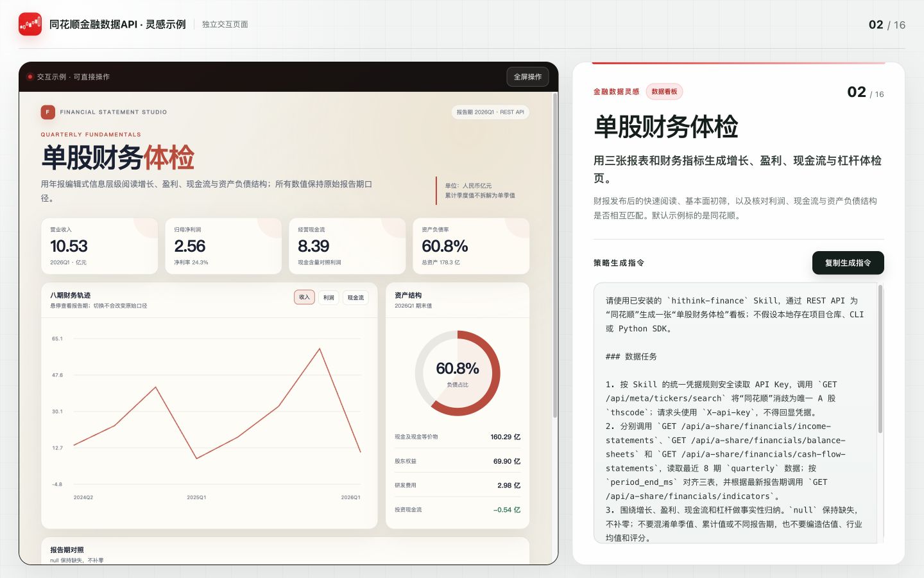This screenshot has width=924, height=578.
Task: Click the 单位：人民币亿元 note
Action: click(x=468, y=186)
